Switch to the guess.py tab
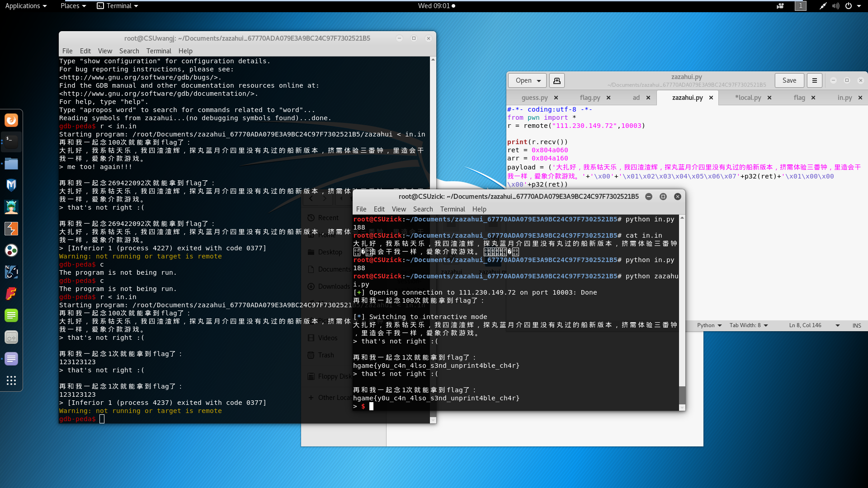The height and width of the screenshot is (488, 868). tap(534, 98)
